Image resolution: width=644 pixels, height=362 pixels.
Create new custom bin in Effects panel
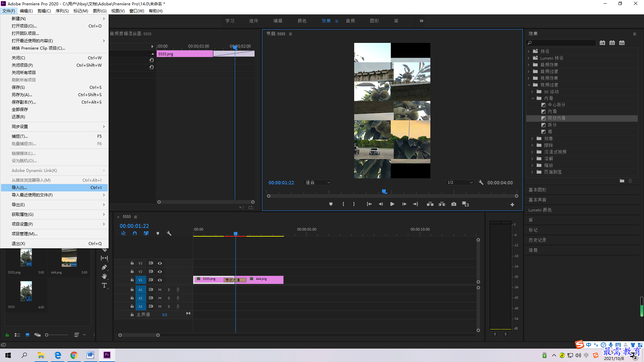(622, 181)
